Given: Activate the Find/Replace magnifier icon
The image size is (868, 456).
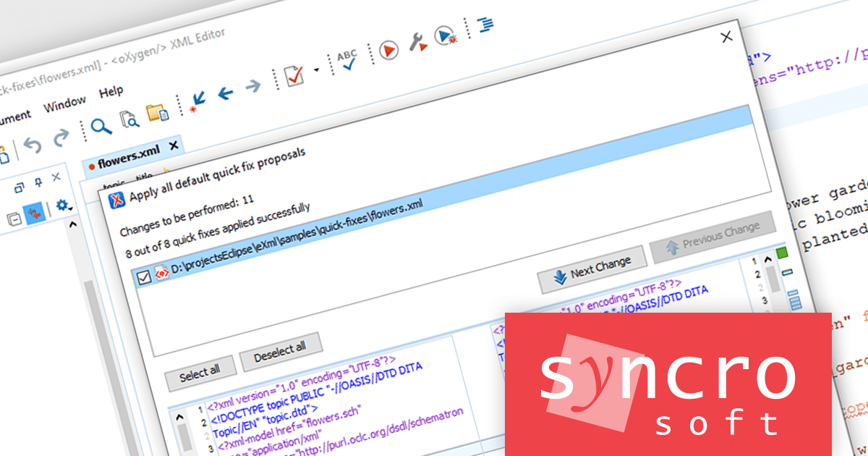Looking at the screenshot, I should pyautogui.click(x=99, y=124).
